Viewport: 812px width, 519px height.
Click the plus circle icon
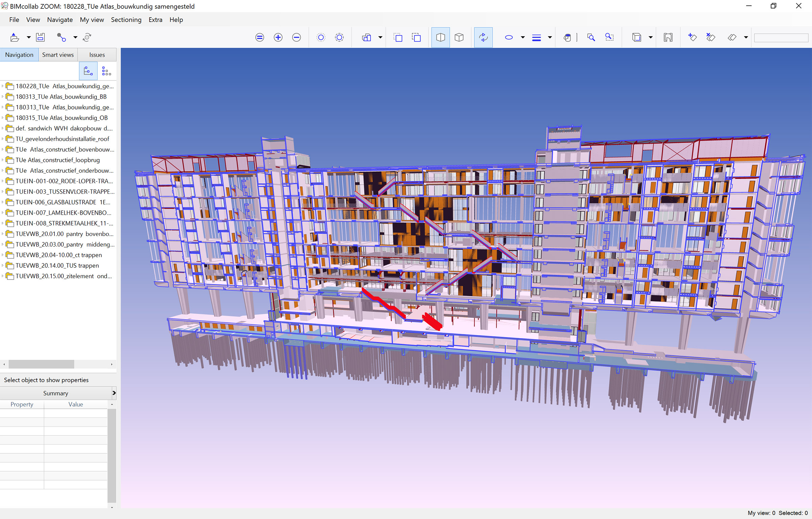click(278, 38)
